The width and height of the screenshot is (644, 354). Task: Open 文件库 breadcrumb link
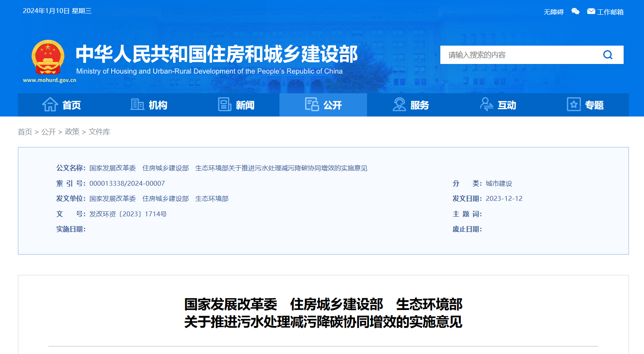[99, 132]
